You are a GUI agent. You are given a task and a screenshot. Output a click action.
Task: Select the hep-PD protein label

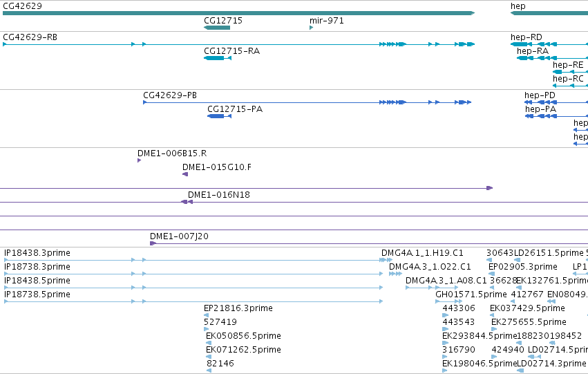(x=540, y=95)
